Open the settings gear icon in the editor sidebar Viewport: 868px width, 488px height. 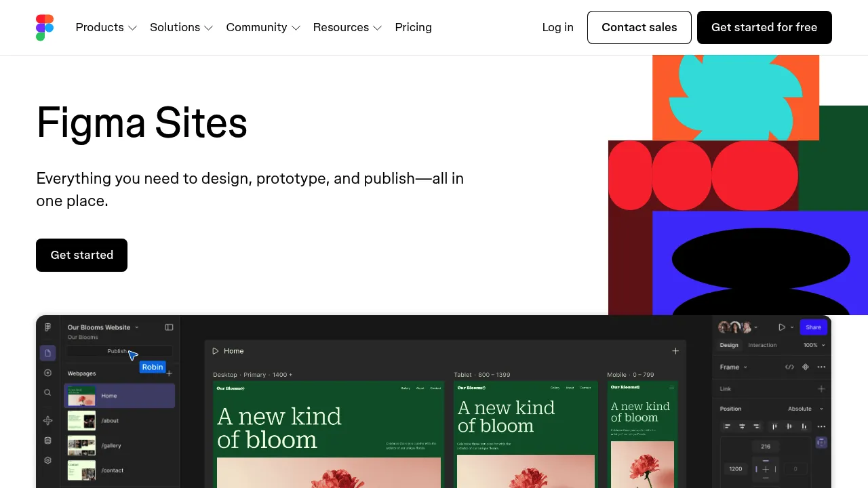(47, 460)
